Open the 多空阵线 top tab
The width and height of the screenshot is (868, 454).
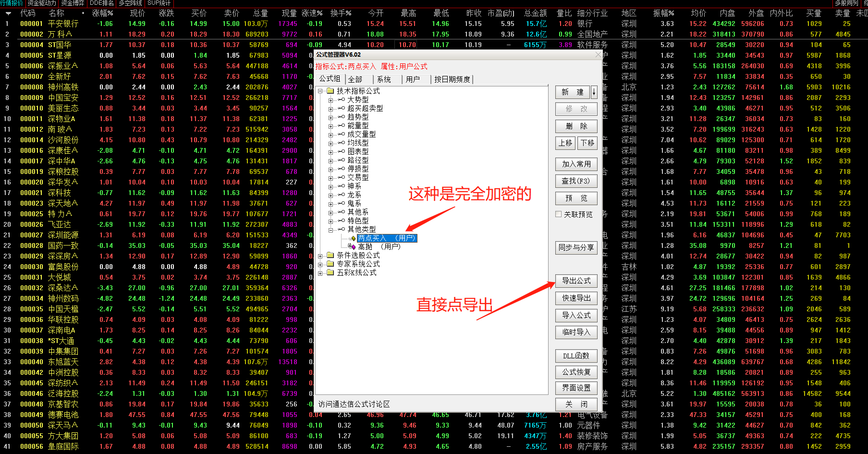coord(131,3)
